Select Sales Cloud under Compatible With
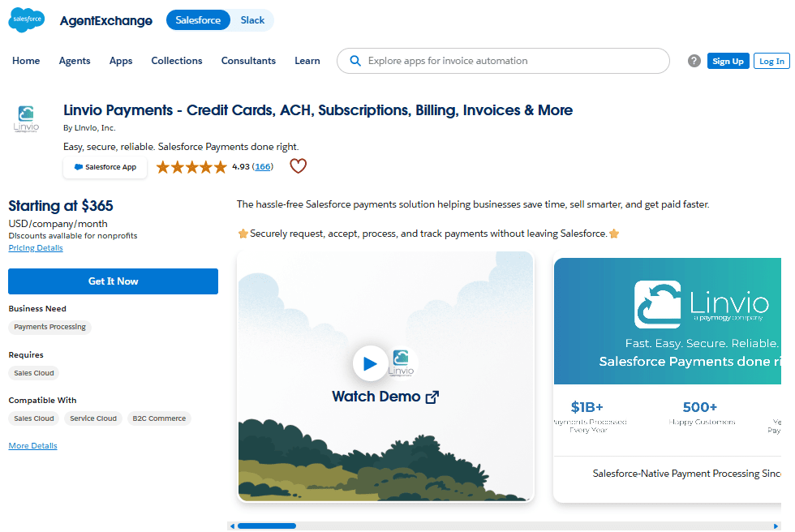 tap(34, 418)
